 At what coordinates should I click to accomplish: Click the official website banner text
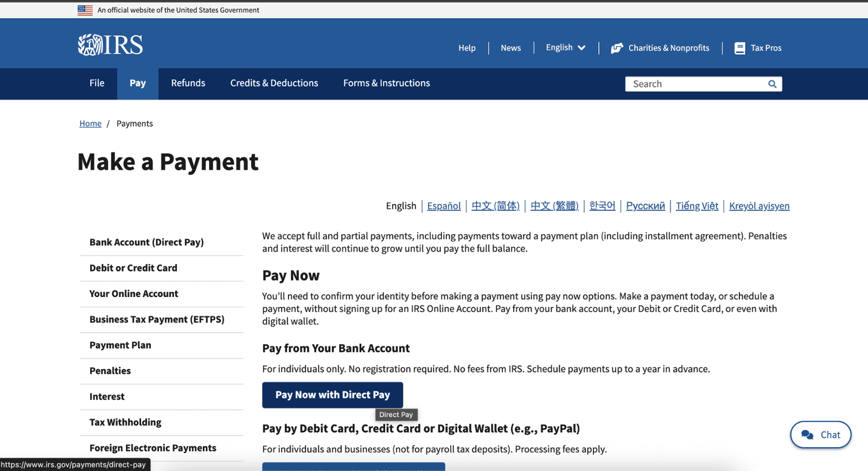(x=178, y=10)
